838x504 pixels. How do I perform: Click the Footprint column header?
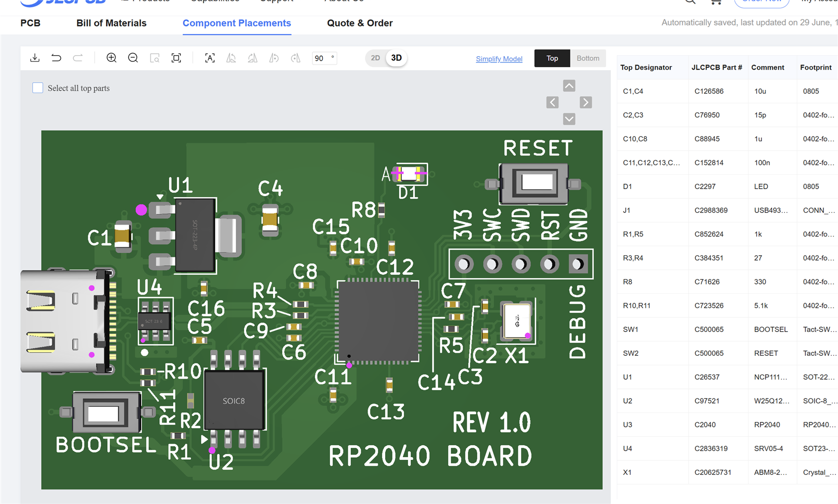pos(816,68)
